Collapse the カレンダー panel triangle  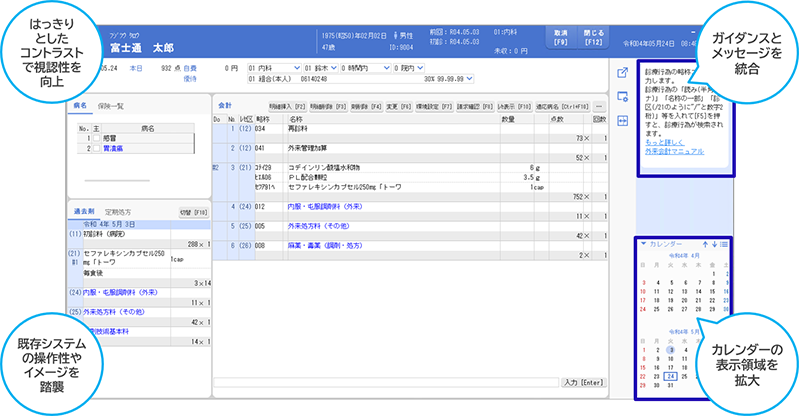[642, 243]
